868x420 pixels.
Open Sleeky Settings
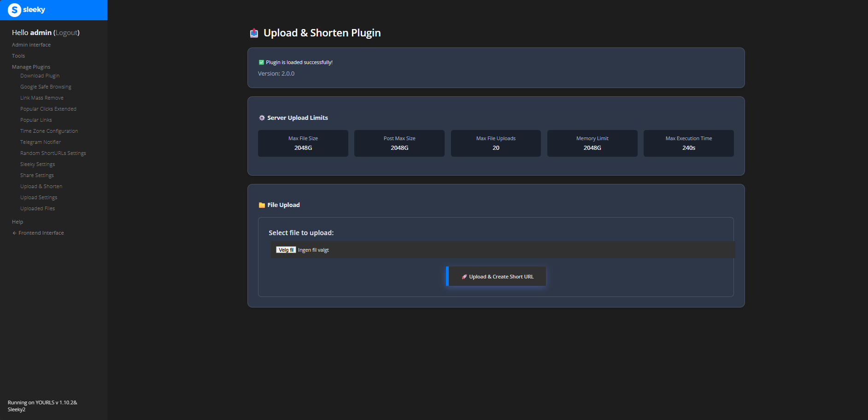[x=37, y=164]
